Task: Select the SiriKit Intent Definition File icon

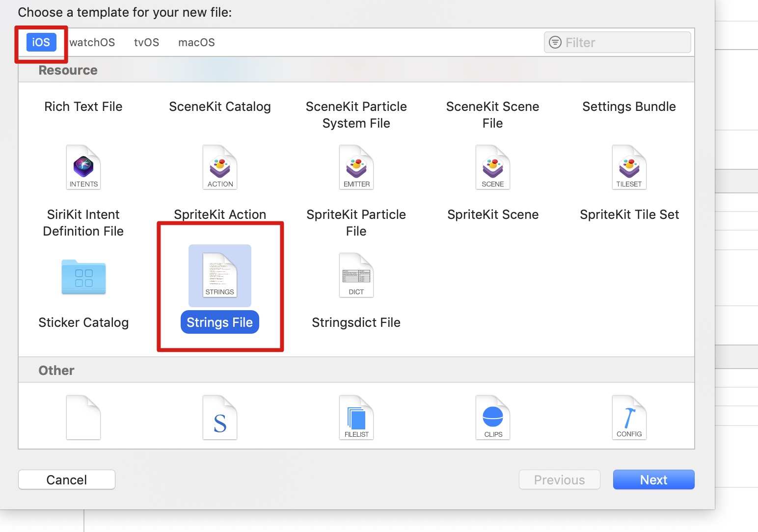Action: coord(83,167)
